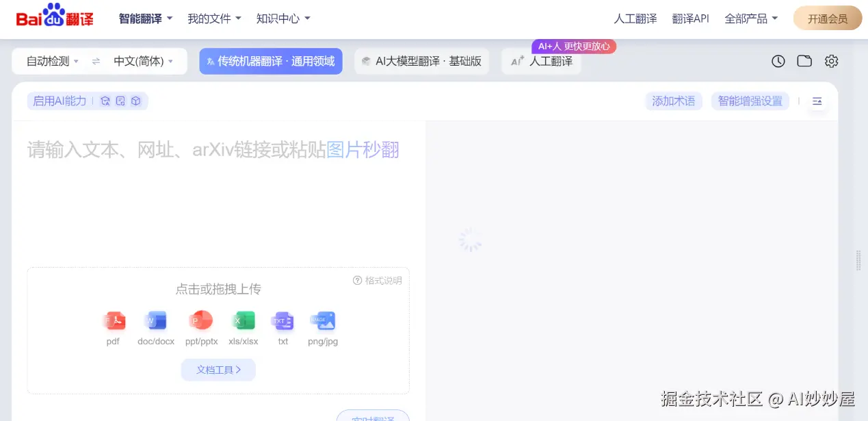This screenshot has height=421, width=868.
Task: Expand the 全部产品 dropdown menu
Action: point(750,19)
